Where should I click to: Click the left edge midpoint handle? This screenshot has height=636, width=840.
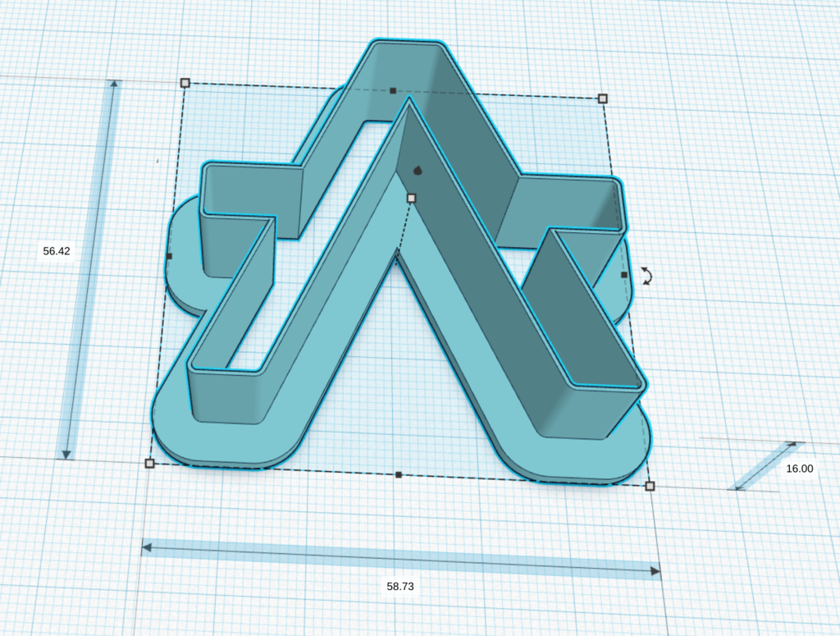169,257
